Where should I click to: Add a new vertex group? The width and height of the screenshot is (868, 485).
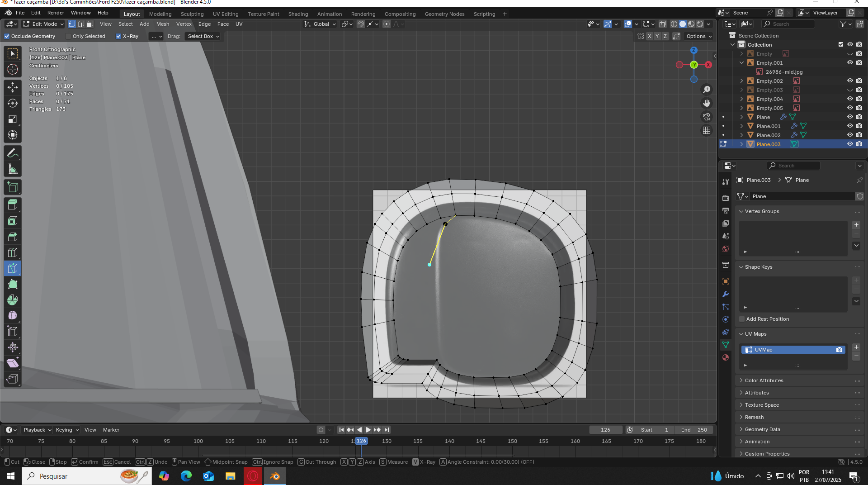[x=856, y=225]
